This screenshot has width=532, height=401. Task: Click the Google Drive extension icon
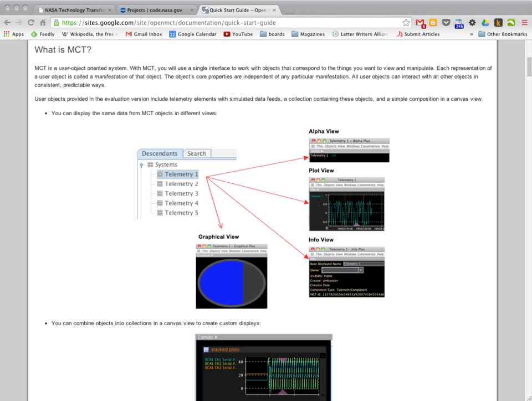[x=485, y=22]
